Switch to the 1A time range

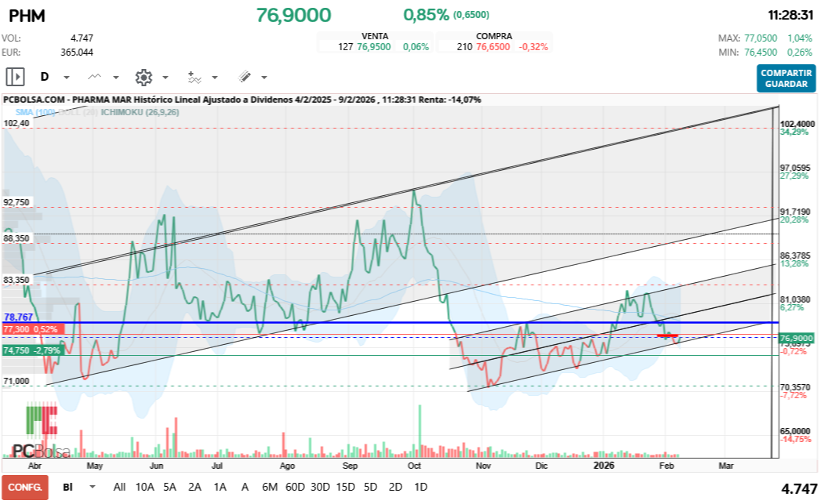coord(220,487)
